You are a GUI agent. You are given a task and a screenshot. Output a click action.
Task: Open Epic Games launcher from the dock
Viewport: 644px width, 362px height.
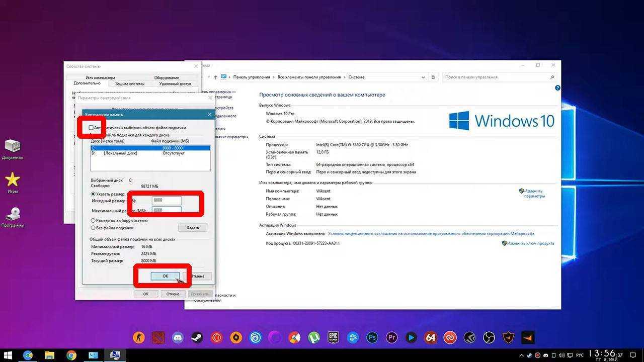point(333,337)
